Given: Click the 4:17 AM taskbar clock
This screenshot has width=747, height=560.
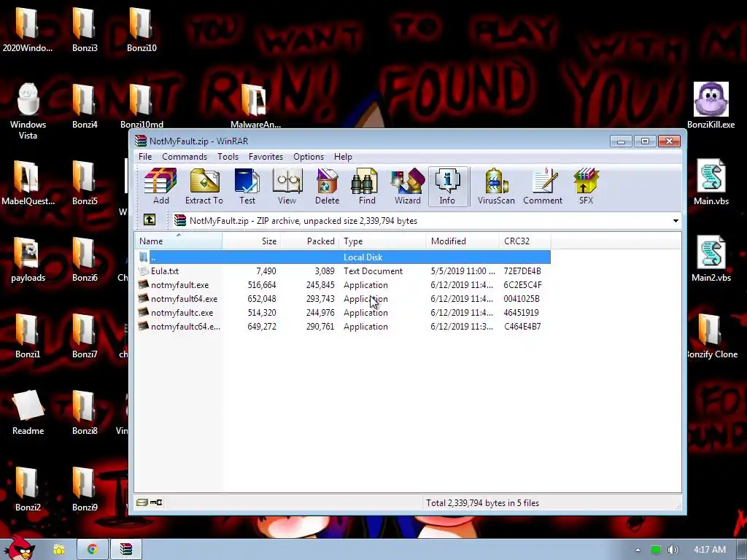Looking at the screenshot, I should point(709,550).
